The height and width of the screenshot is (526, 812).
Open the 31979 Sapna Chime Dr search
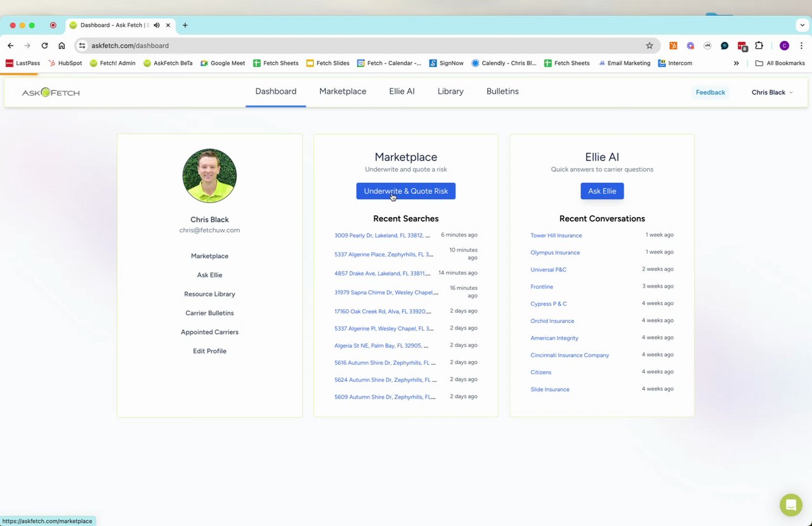pyautogui.click(x=386, y=293)
